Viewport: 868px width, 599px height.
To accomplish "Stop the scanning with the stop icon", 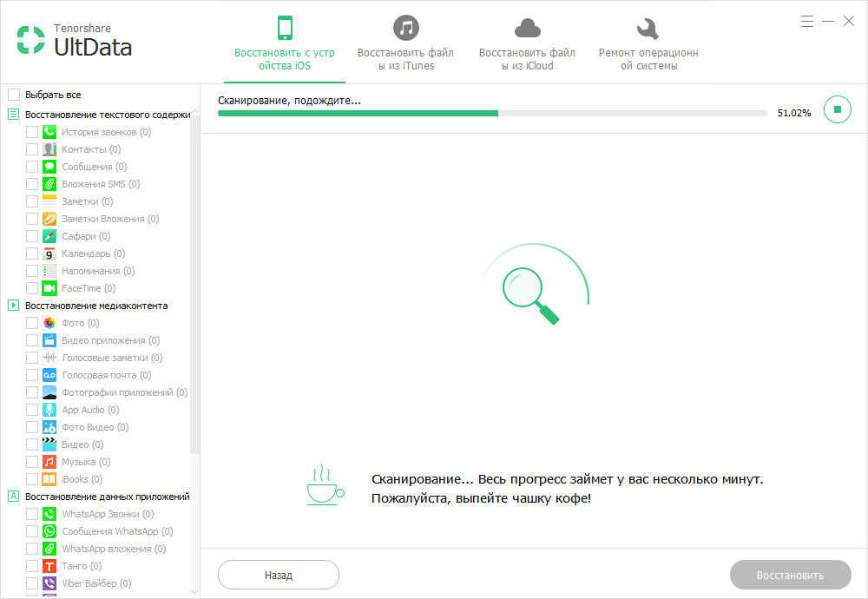I will (837, 110).
